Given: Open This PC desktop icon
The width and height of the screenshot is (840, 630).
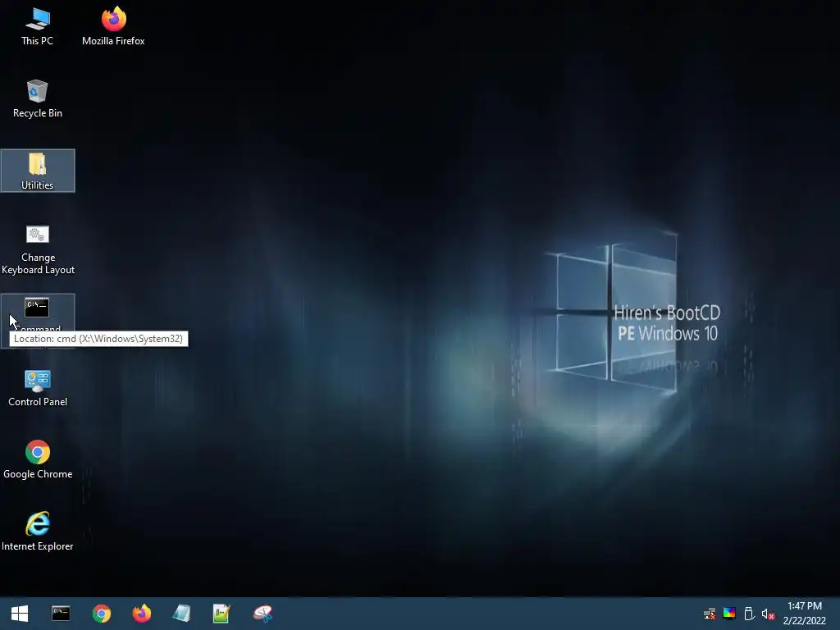Looking at the screenshot, I should coord(37,27).
